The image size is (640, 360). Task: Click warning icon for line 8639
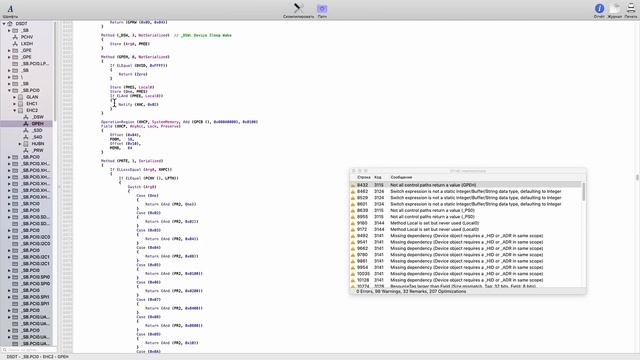click(353, 210)
